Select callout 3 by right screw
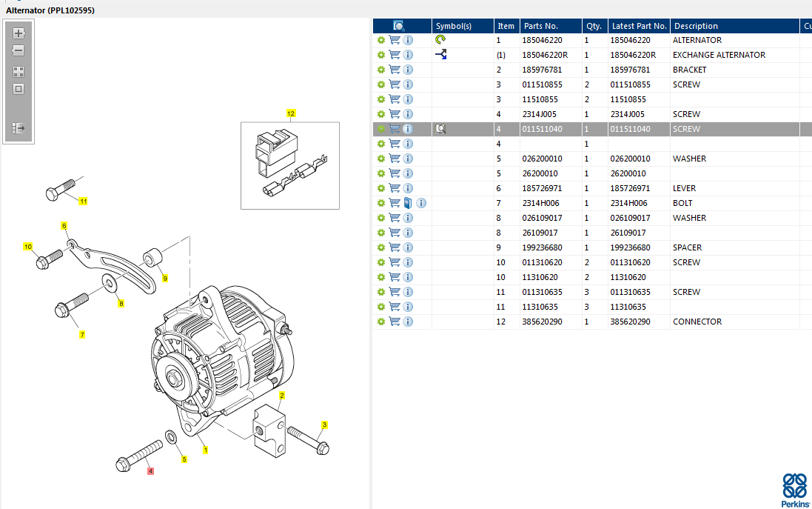Image resolution: width=812 pixels, height=509 pixels. [x=325, y=425]
